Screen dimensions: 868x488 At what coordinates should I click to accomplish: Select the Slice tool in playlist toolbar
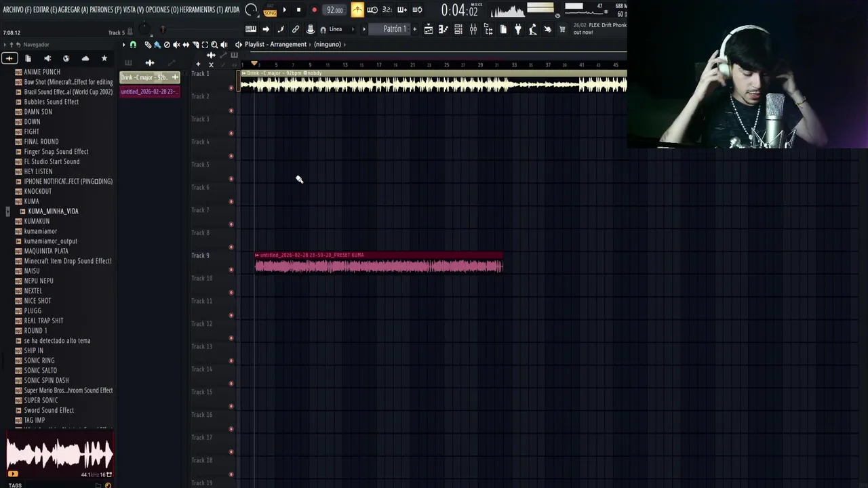pyautogui.click(x=195, y=45)
